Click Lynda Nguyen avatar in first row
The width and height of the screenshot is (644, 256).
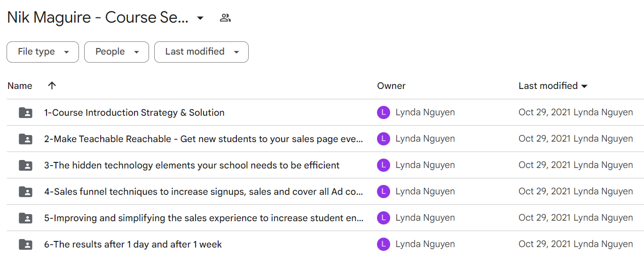[384, 112]
